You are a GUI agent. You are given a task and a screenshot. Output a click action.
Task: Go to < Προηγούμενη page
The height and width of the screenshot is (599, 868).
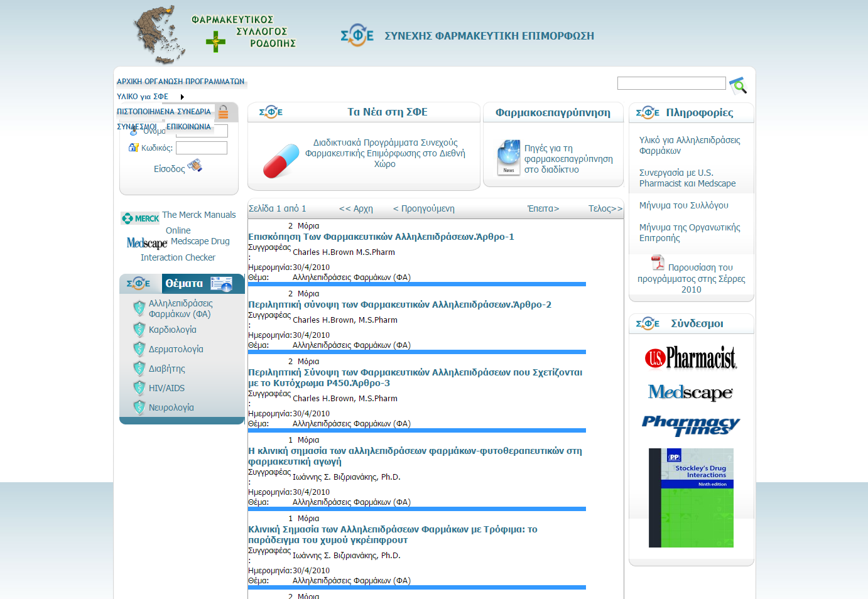(424, 208)
